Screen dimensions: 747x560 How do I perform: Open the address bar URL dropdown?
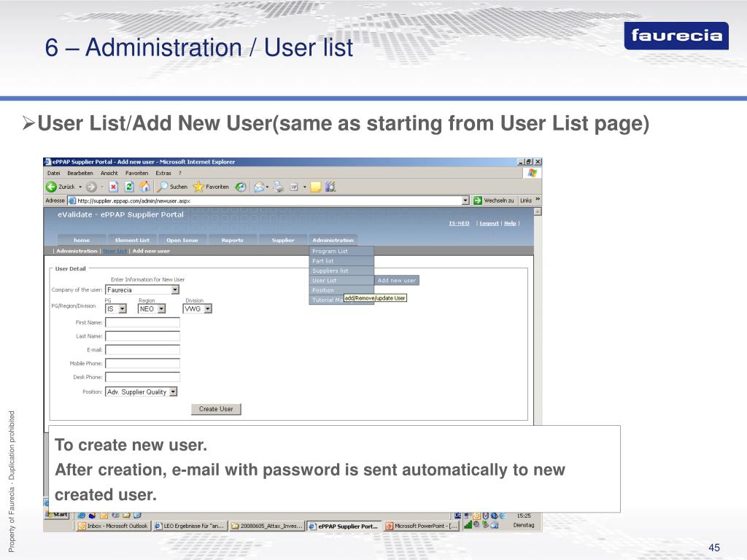[465, 201]
